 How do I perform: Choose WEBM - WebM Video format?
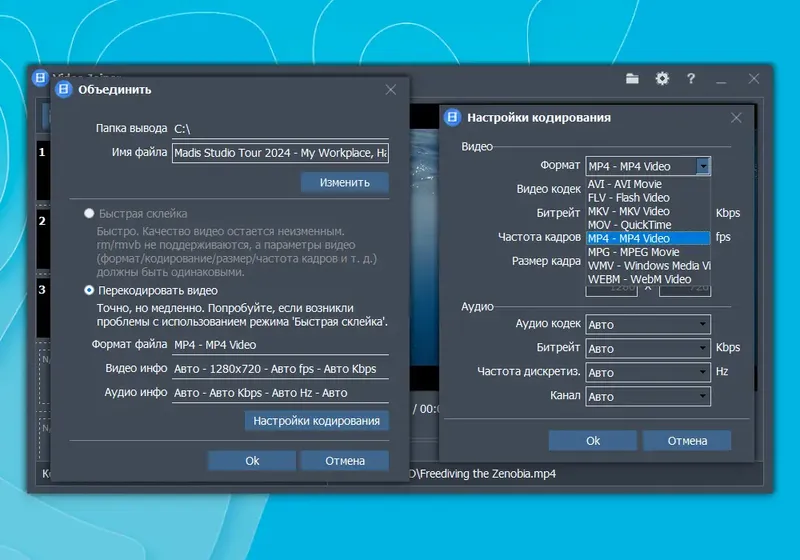click(x=648, y=279)
